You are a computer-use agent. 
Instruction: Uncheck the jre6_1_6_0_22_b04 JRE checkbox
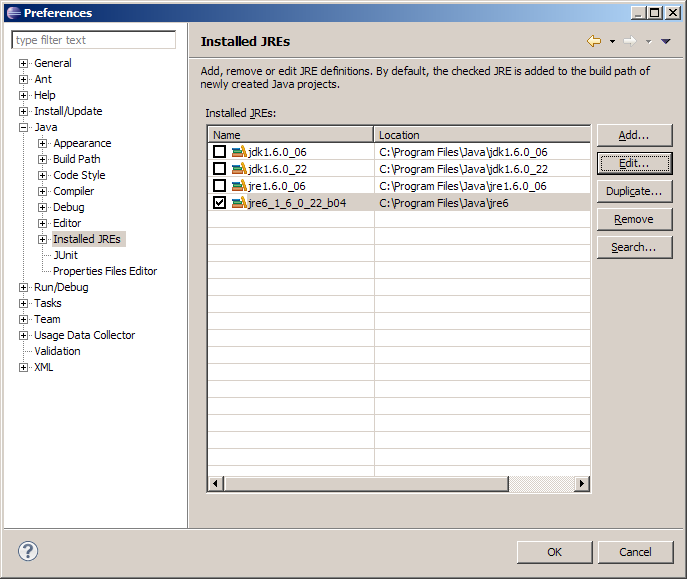point(220,203)
